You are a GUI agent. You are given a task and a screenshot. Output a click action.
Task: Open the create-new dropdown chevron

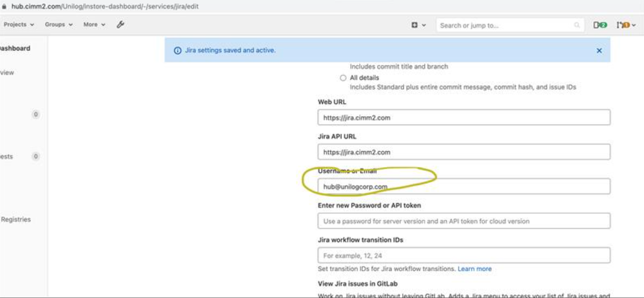424,26
